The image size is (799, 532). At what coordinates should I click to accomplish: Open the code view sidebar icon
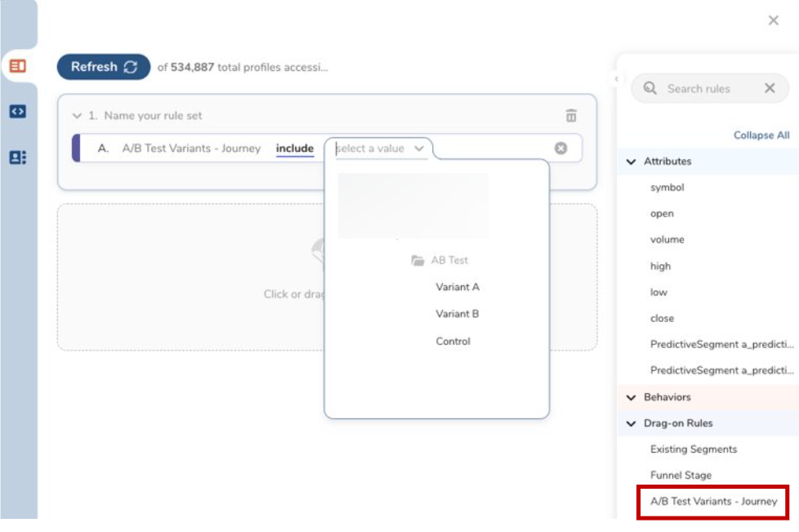17,111
